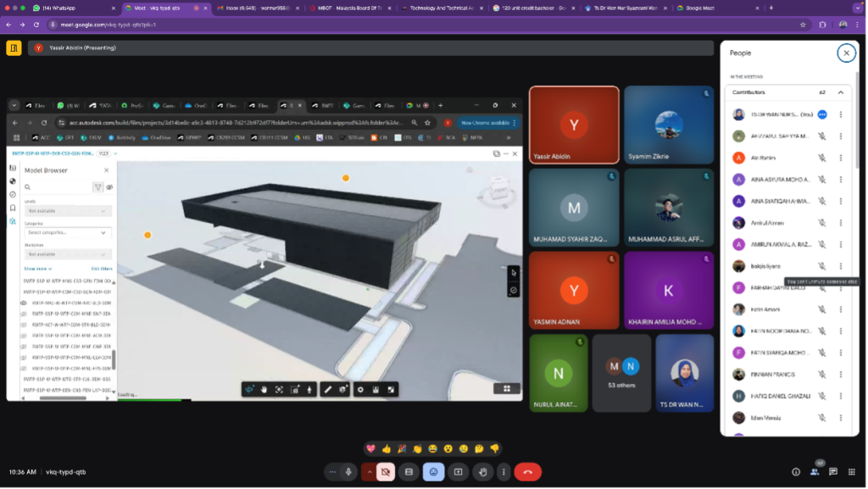Image resolution: width=868 pixels, height=489 pixels.
Task: Open the emoji reactions button
Action: tap(433, 472)
